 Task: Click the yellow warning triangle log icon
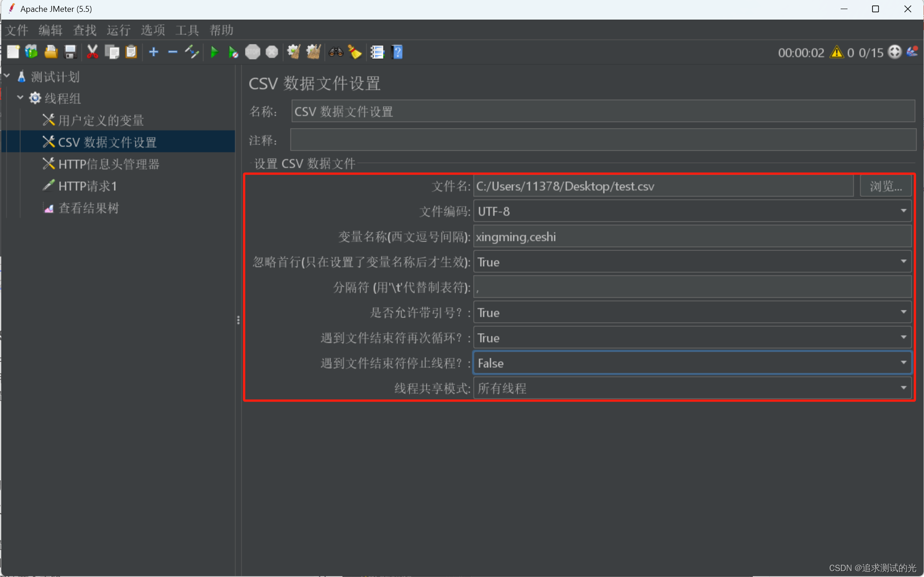(837, 52)
